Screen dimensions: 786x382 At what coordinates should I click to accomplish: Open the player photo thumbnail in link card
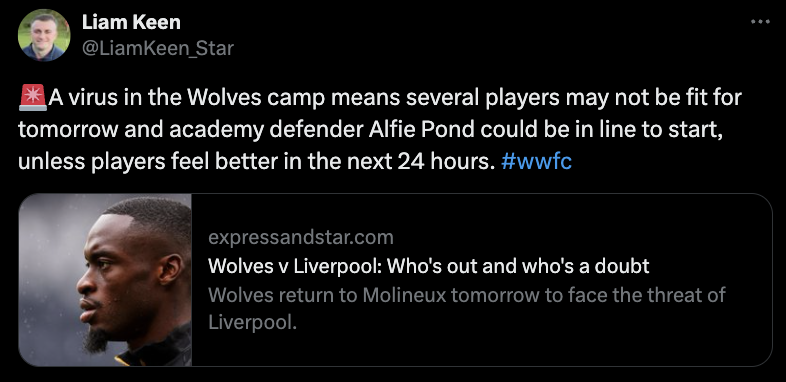tap(105, 280)
